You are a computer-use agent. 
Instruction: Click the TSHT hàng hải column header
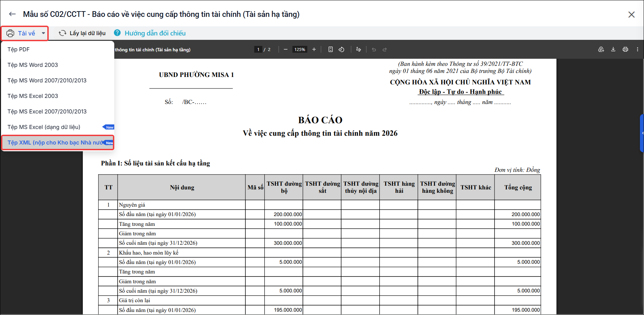[399, 187]
